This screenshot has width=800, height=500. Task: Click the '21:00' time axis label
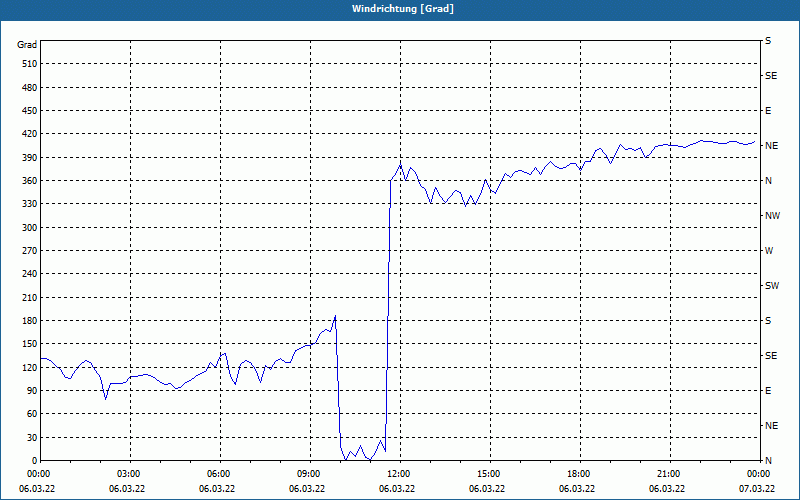(x=670, y=474)
